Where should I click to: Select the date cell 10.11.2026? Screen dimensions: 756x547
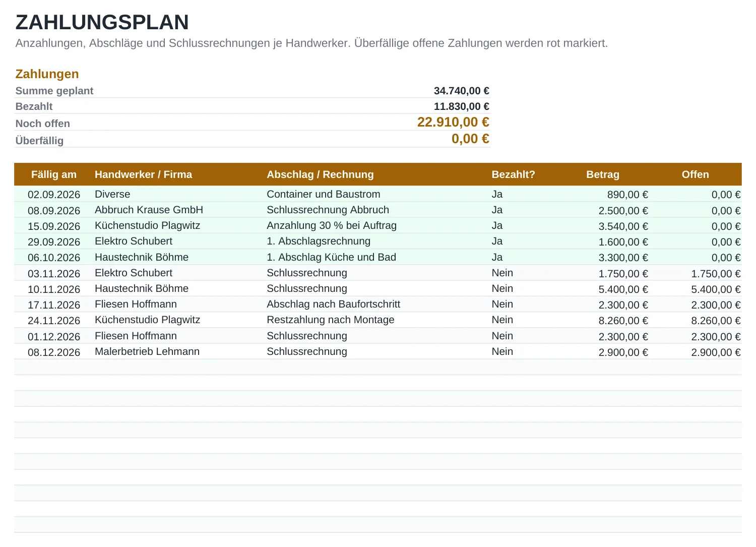54,289
